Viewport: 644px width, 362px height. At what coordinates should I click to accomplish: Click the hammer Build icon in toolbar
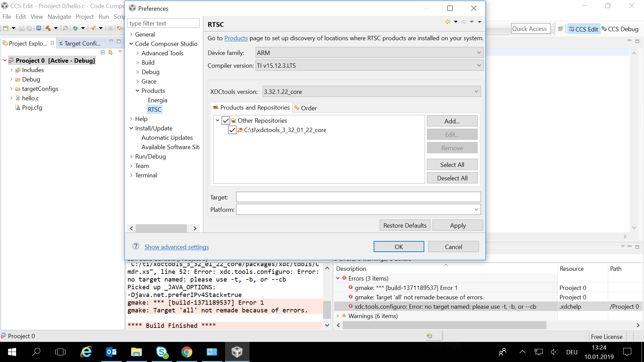point(48,28)
